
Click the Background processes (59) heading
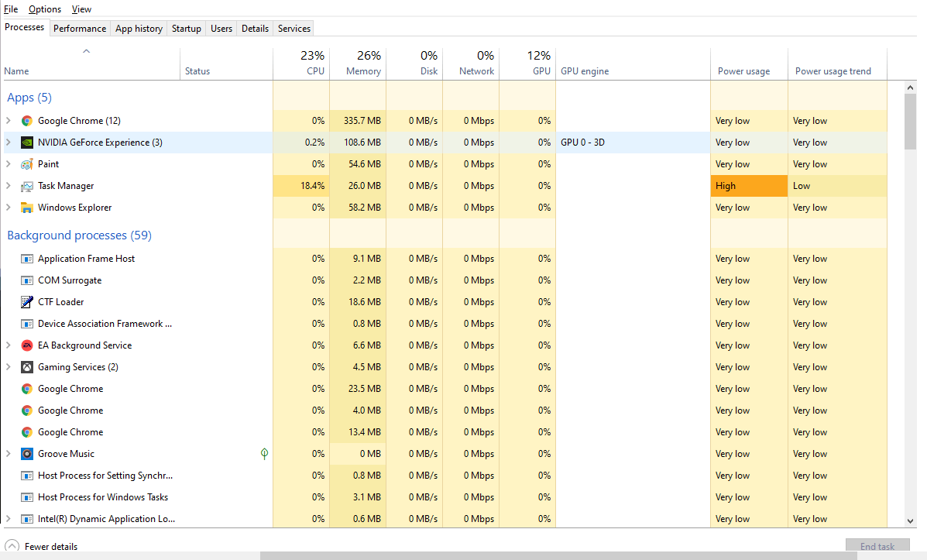coord(79,235)
